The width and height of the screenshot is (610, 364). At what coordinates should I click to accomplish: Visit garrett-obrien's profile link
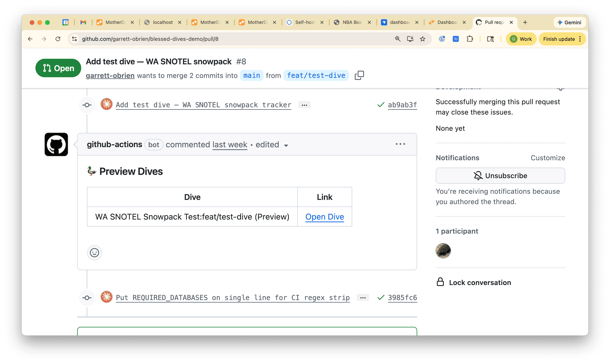point(110,75)
